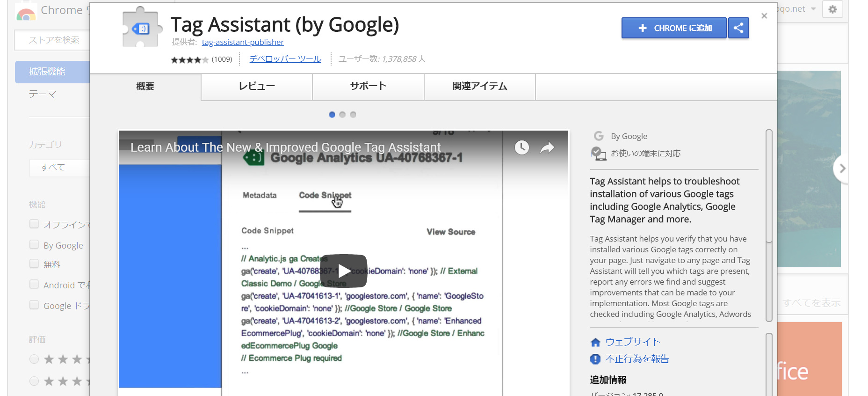This screenshot has width=868, height=396.
Task: Click the video title text
Action: (286, 147)
